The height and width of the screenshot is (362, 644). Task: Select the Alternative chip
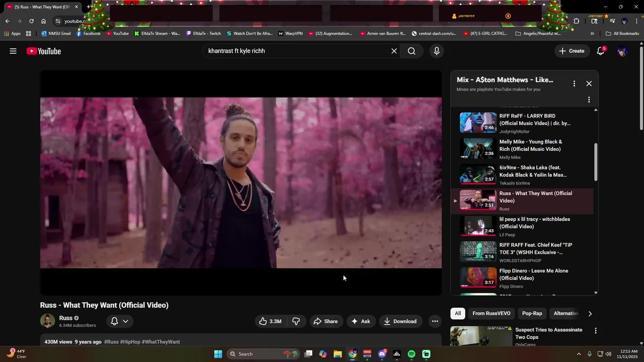(566, 313)
